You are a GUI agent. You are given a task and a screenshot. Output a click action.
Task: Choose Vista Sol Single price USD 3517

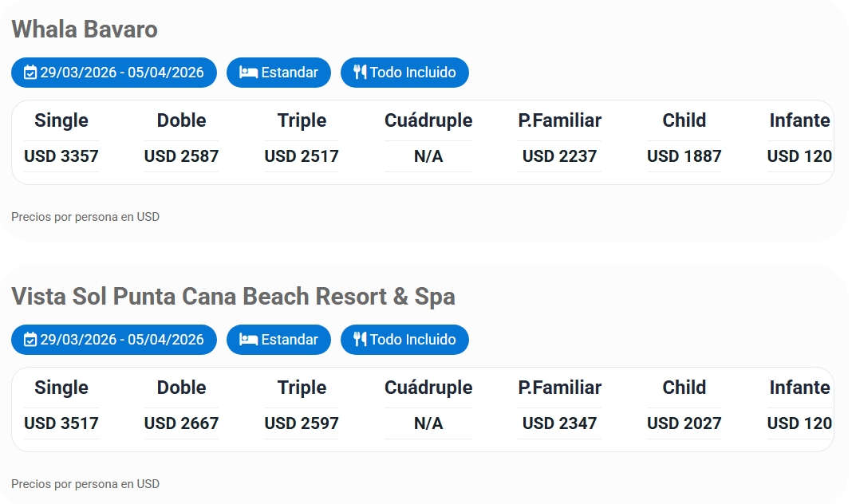61,423
